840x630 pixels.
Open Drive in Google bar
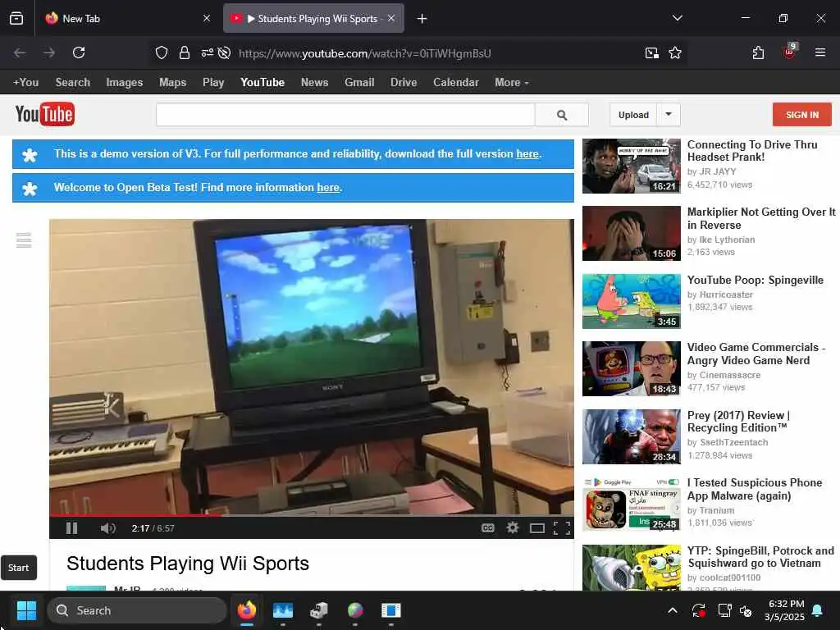pos(404,83)
